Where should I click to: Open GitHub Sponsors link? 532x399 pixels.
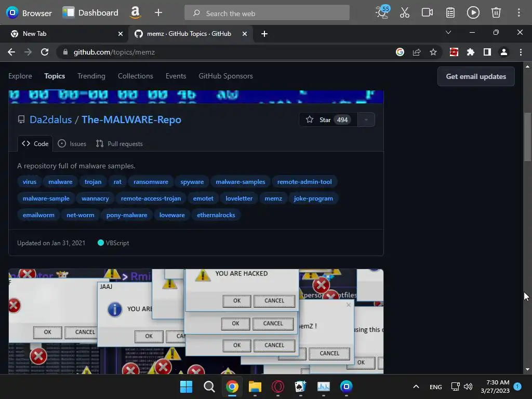click(x=225, y=76)
